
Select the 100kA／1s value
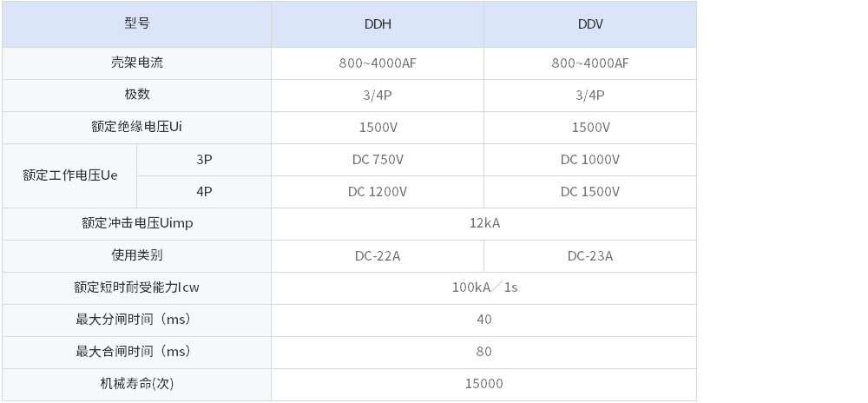483,287
